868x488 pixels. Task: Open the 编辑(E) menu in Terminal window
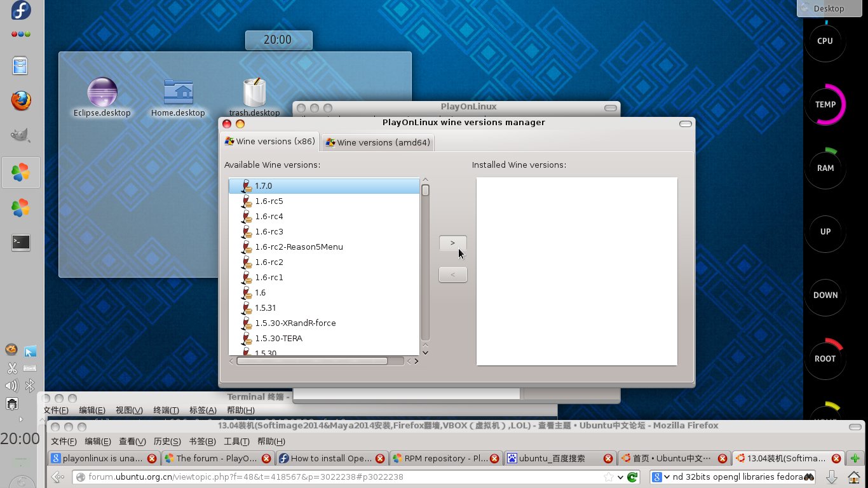pyautogui.click(x=92, y=410)
